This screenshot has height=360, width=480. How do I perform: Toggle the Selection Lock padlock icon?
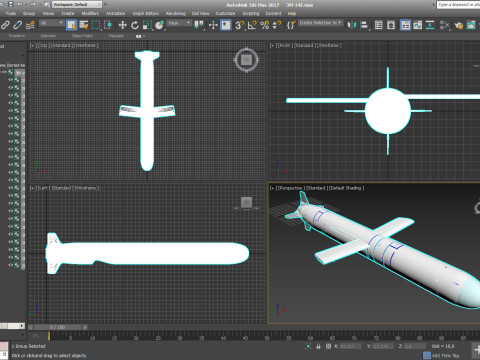tap(318, 346)
